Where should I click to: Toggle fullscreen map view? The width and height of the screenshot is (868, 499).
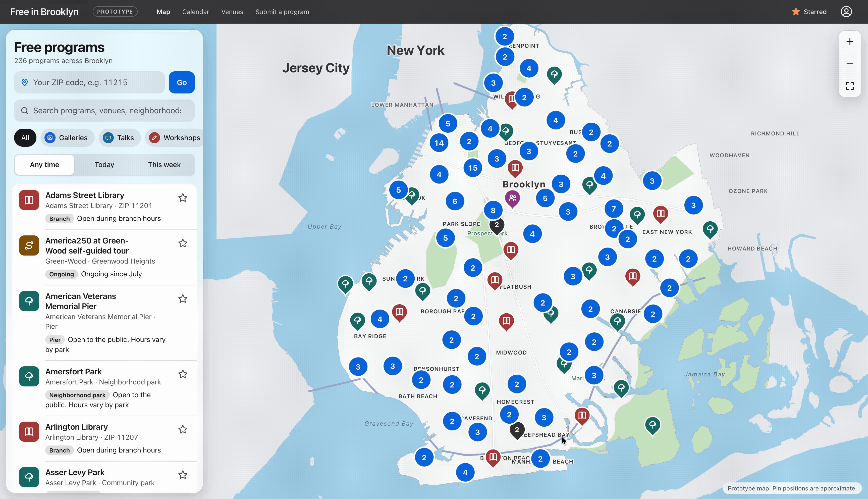(849, 86)
